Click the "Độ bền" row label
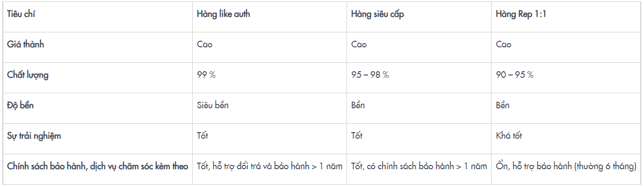644x187 pixels. [x=20, y=105]
